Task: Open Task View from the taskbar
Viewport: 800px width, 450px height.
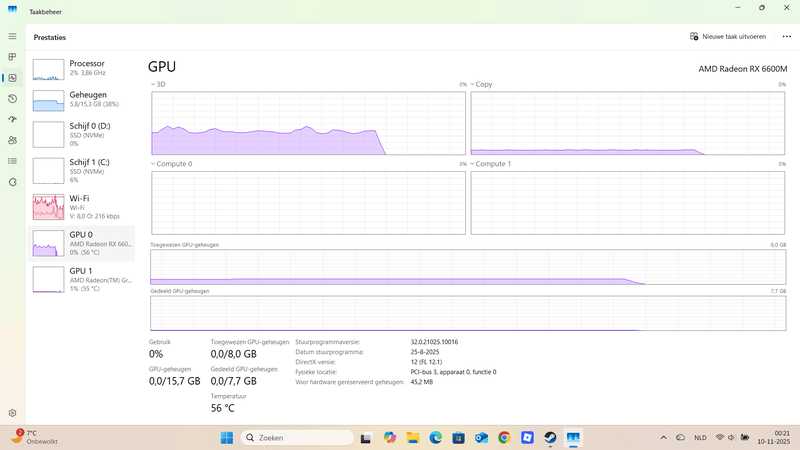Action: pyautogui.click(x=365, y=438)
